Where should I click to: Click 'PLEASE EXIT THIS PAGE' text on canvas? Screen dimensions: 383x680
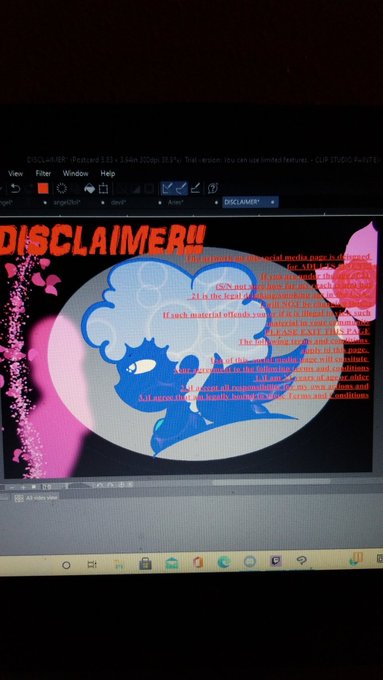[x=318, y=332]
